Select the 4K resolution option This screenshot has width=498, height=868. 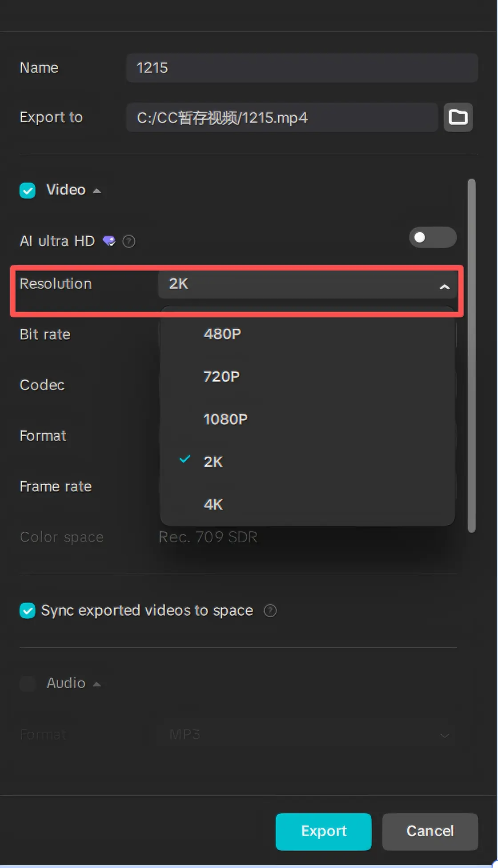tap(213, 504)
